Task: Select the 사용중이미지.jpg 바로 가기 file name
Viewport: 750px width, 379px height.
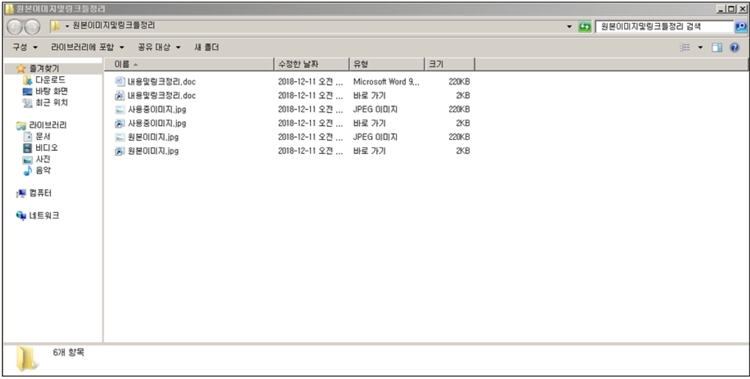Action: pyautogui.click(x=157, y=123)
